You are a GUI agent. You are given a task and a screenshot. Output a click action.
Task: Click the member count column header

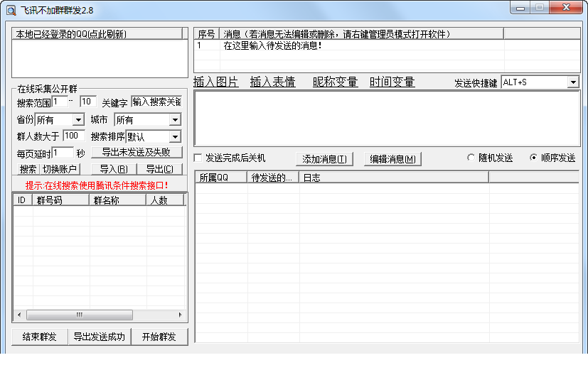click(x=165, y=200)
